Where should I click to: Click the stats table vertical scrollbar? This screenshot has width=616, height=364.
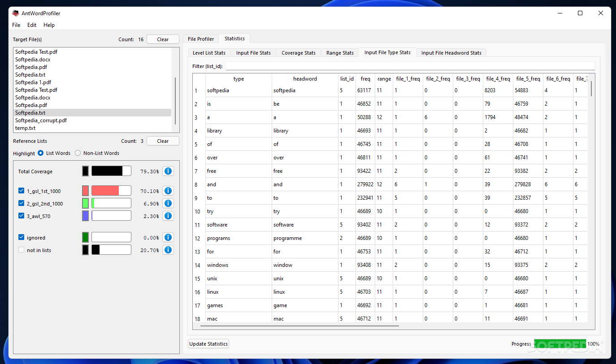coord(591,88)
